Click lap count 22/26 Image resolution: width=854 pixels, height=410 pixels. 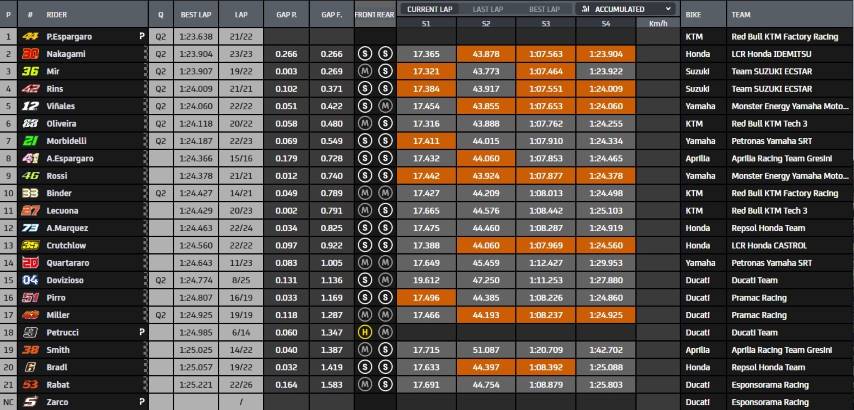tap(241, 385)
